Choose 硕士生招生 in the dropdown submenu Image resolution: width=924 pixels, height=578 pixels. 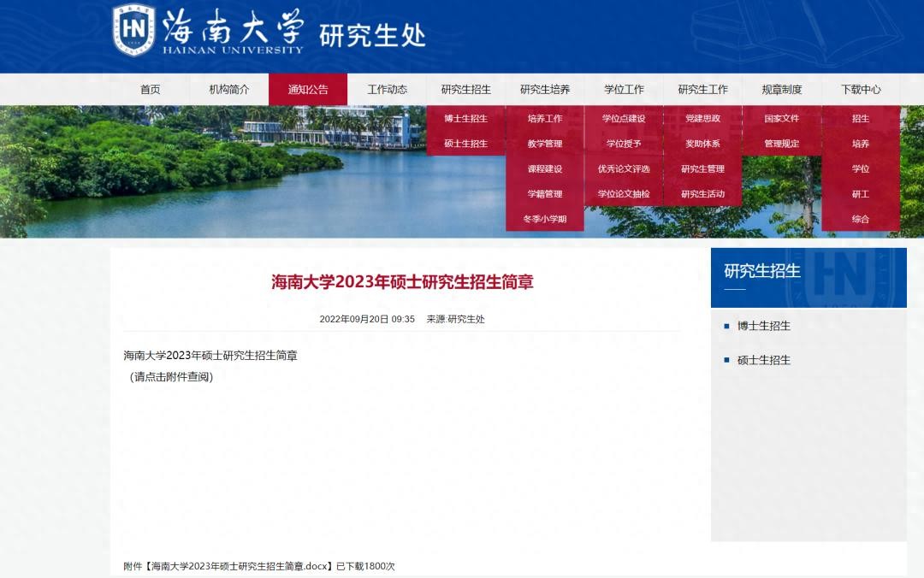pyautogui.click(x=465, y=144)
